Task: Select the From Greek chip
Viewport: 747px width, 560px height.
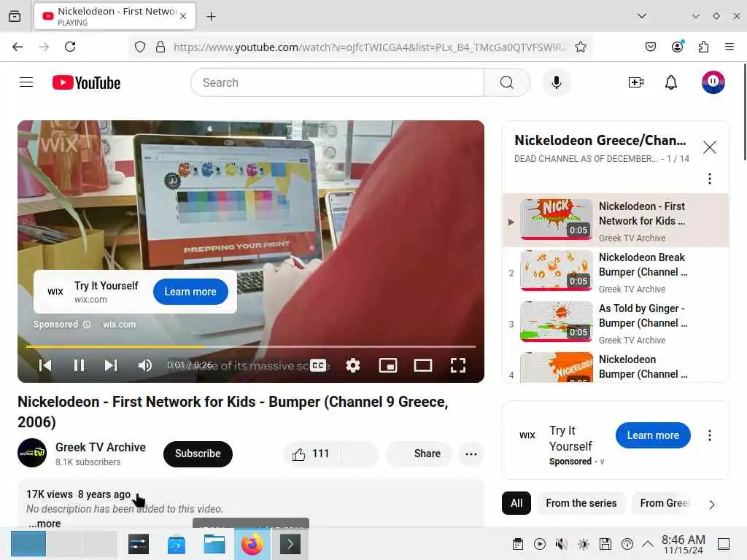Action: 664,503
